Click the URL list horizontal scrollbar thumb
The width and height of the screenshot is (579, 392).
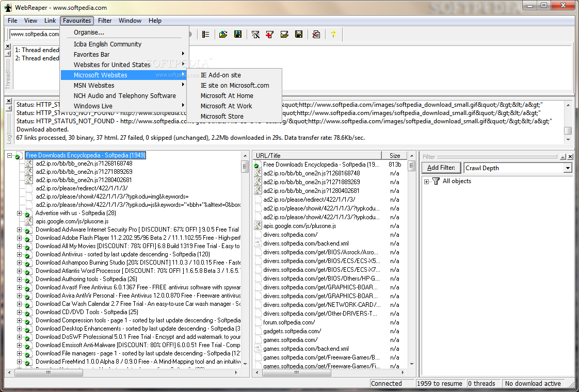click(297, 373)
